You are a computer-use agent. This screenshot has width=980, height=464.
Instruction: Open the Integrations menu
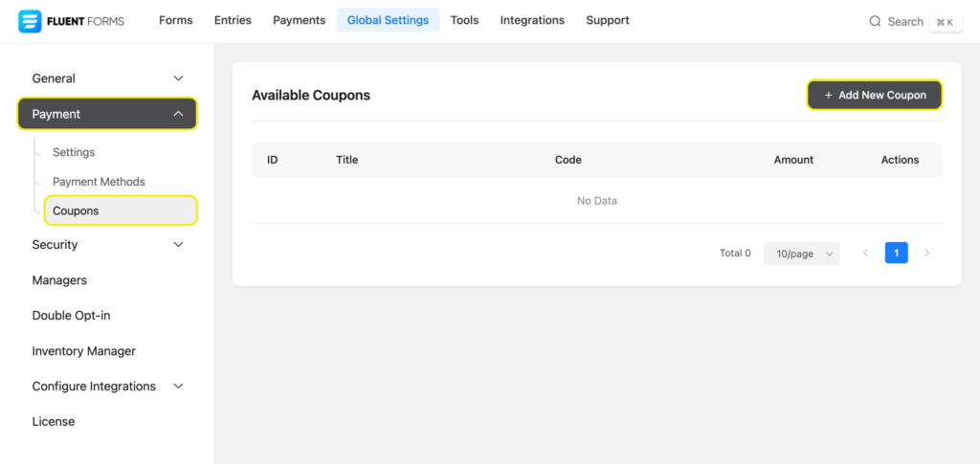tap(532, 20)
